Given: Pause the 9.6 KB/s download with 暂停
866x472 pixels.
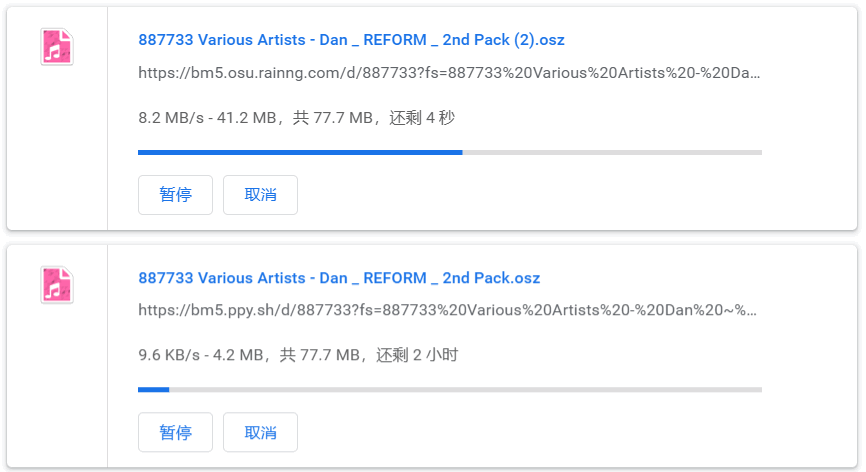Looking at the screenshot, I should 175,432.
